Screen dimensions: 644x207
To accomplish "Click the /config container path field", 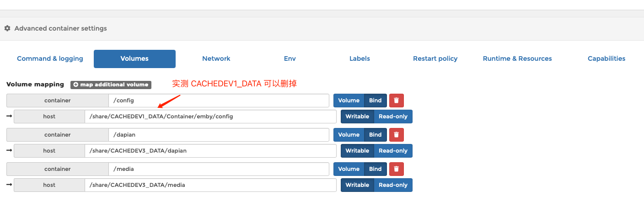I will pos(219,101).
